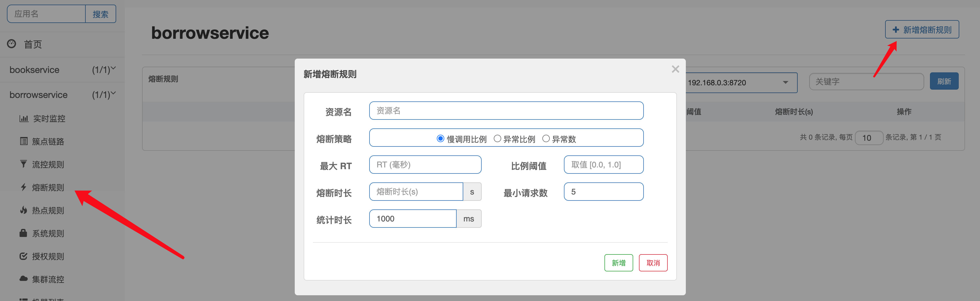Choose the 异常数 radio option
The image size is (980, 301).
point(545,139)
